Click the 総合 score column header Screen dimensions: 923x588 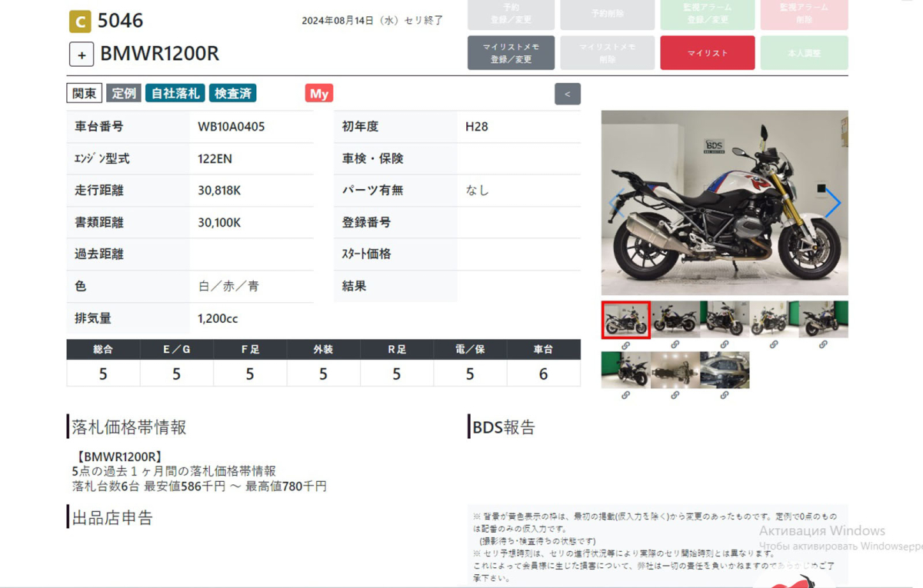103,350
